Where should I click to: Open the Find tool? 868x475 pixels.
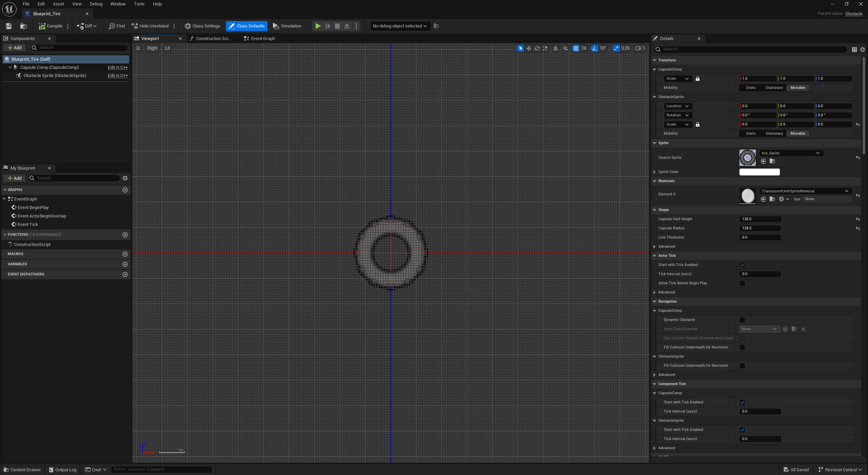pos(116,26)
